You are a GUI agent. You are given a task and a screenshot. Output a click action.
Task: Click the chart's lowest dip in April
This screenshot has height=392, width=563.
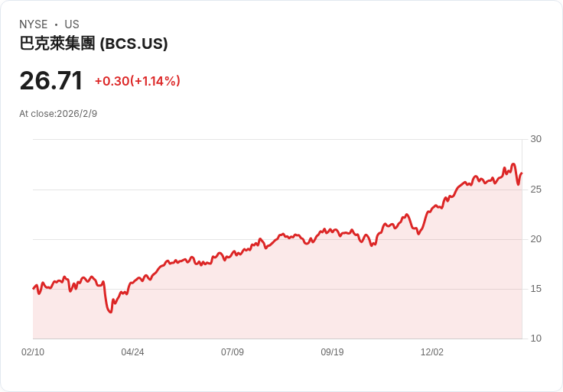point(110,312)
